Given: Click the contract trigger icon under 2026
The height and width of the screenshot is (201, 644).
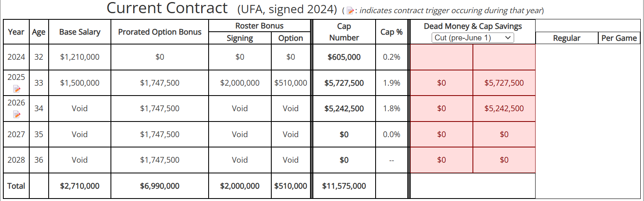Looking at the screenshot, I should (16, 115).
